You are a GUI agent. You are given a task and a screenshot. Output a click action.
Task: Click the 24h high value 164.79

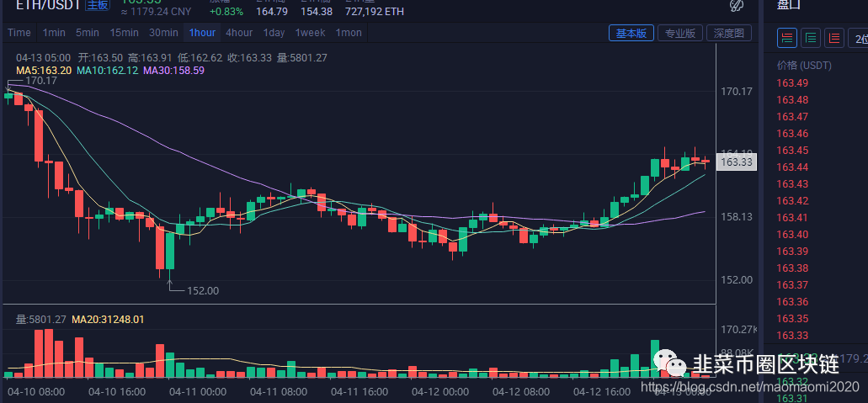coord(272,12)
